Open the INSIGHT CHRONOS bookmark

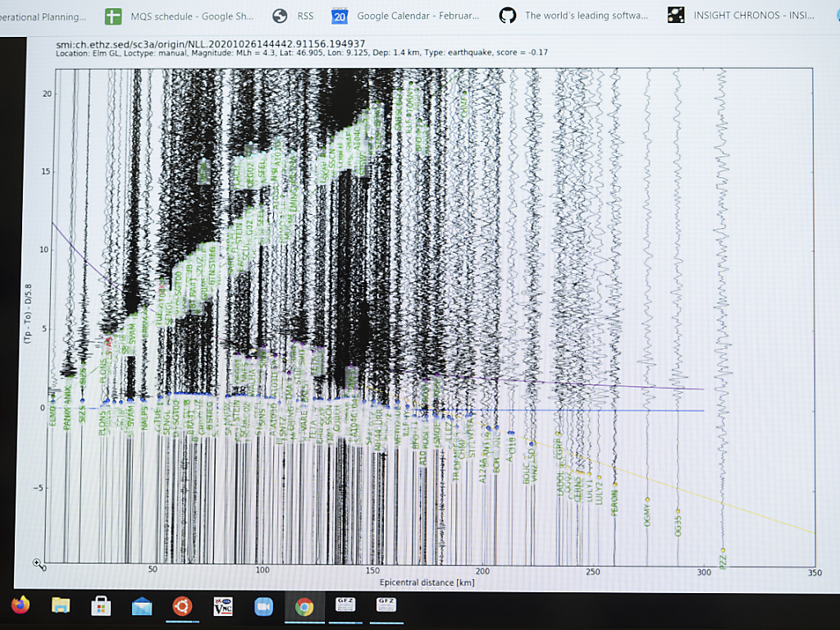point(745,16)
